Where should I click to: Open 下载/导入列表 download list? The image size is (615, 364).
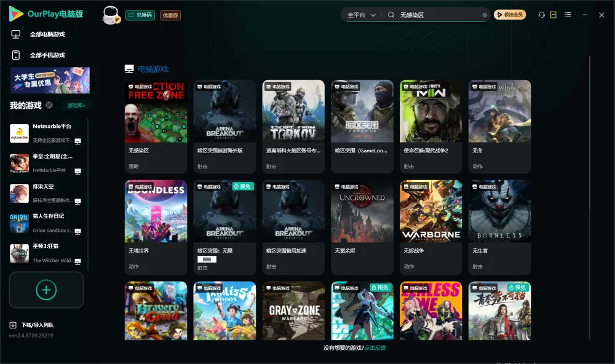tap(38, 325)
